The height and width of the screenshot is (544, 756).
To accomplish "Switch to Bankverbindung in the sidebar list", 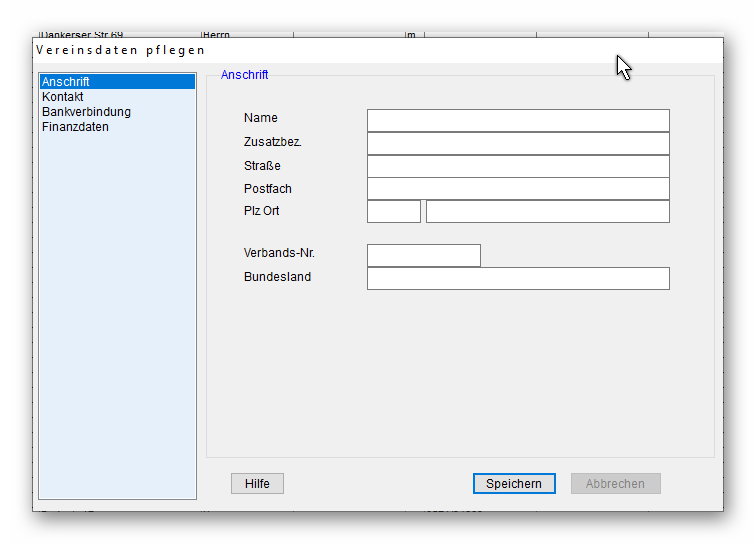I will point(86,112).
